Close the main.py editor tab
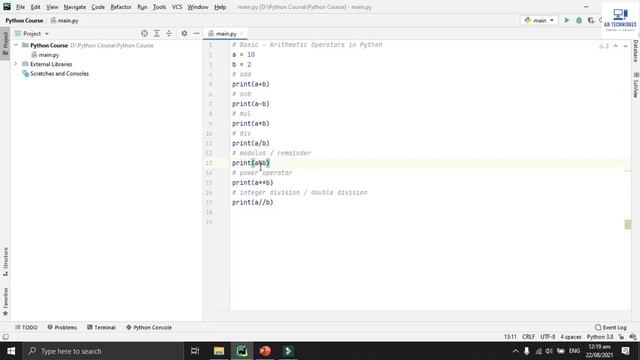 click(x=242, y=33)
